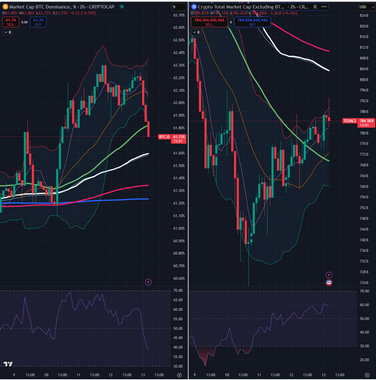Click the blue 784,504,650,966 BUY button

252,22
